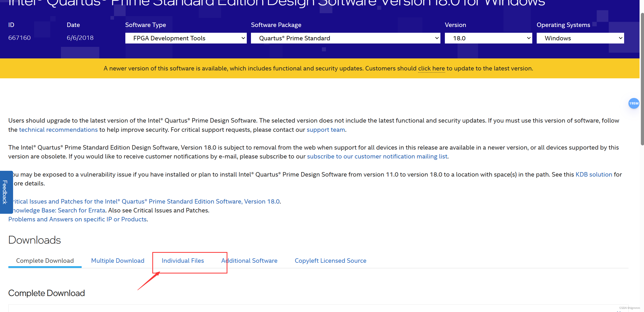Screen dimensions: 644x312
Task: Open Critical Issues and Patches link
Action: pos(147,201)
